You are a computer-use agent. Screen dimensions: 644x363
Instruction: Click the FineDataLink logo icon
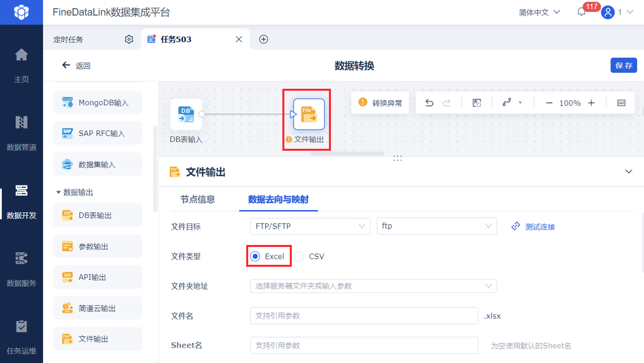21,12
